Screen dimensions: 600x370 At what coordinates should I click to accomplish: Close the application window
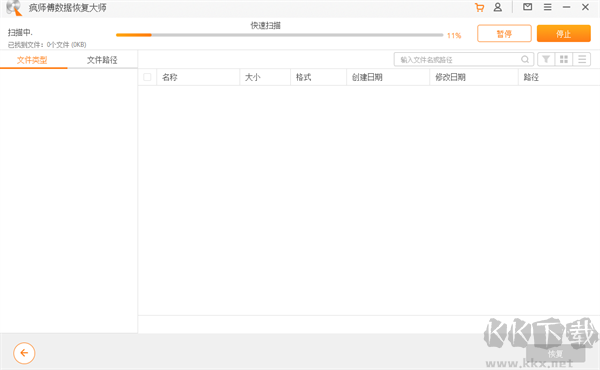(585, 7)
